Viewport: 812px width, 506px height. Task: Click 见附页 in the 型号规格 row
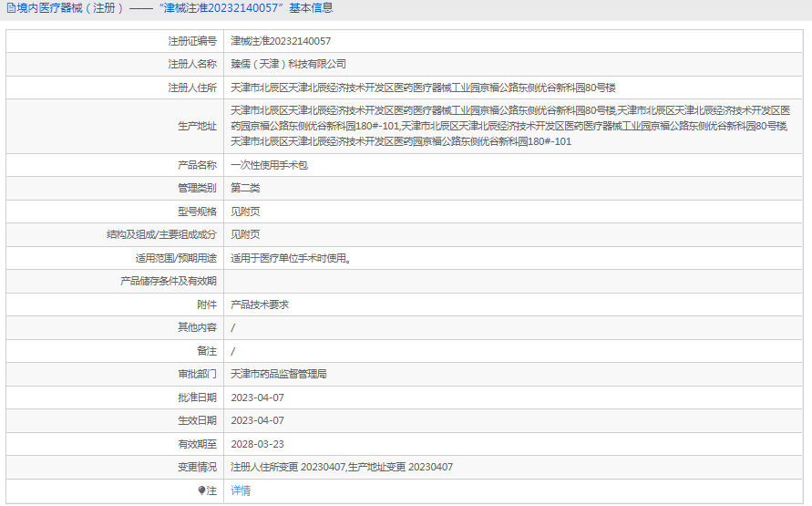(245, 212)
